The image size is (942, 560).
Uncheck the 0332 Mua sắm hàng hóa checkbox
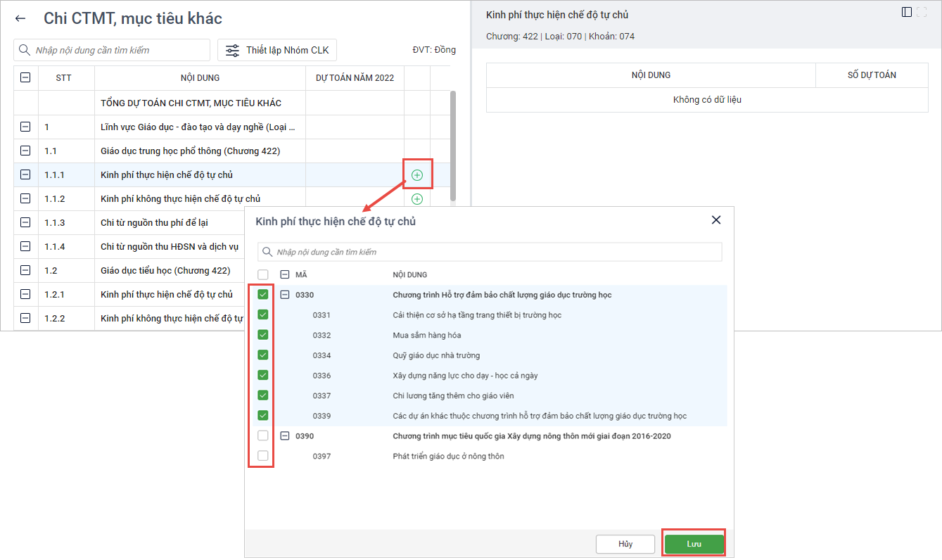pyautogui.click(x=263, y=335)
